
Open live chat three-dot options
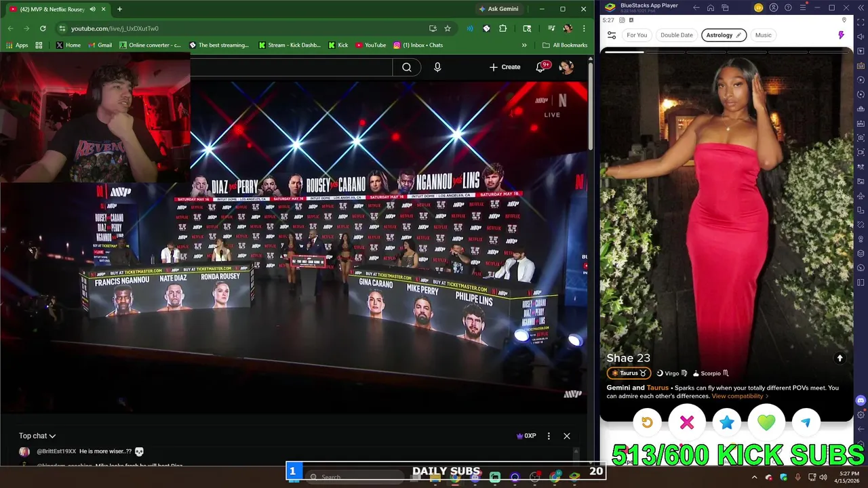tap(549, 436)
